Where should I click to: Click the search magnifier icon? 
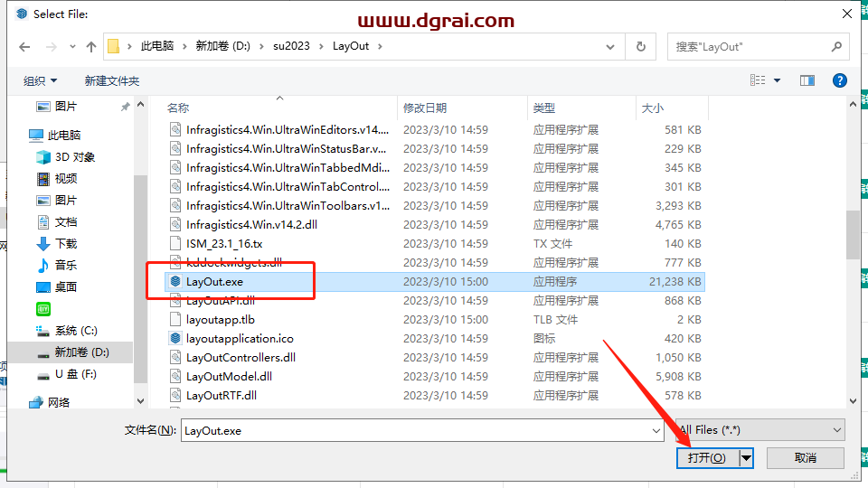click(x=836, y=46)
